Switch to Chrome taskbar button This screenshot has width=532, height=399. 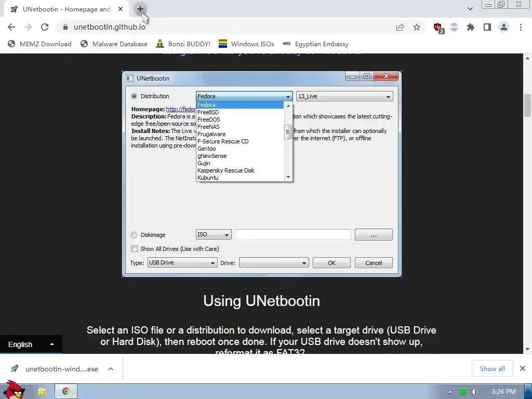click(66, 392)
